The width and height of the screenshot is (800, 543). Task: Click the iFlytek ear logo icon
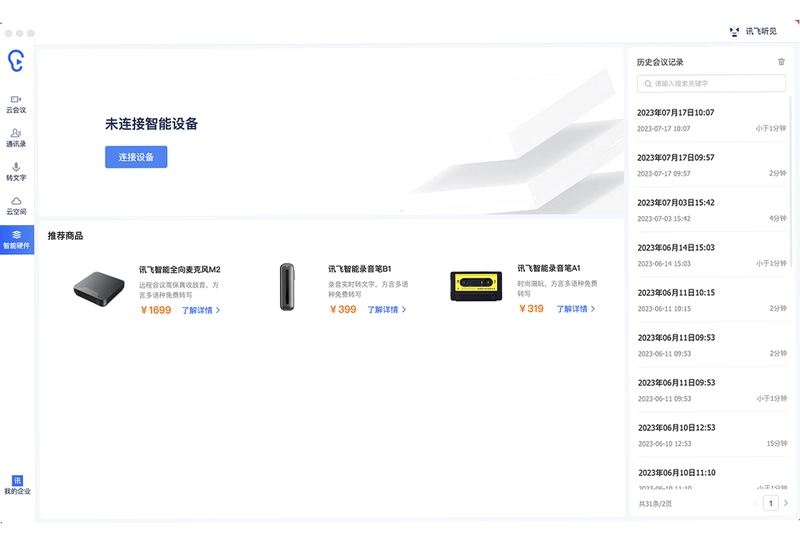point(16,61)
